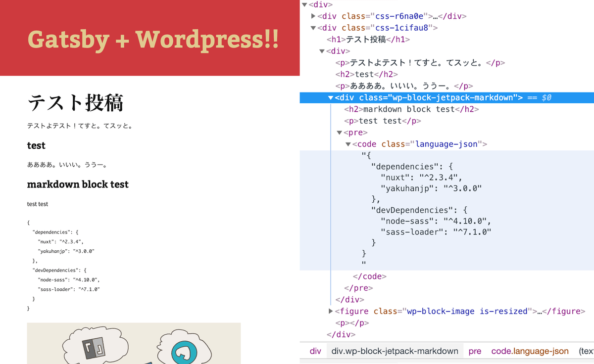The height and width of the screenshot is (364, 594).
Task: Select the div.wp-block-jetpack-markdown breadcrumb entry
Action: (x=395, y=351)
